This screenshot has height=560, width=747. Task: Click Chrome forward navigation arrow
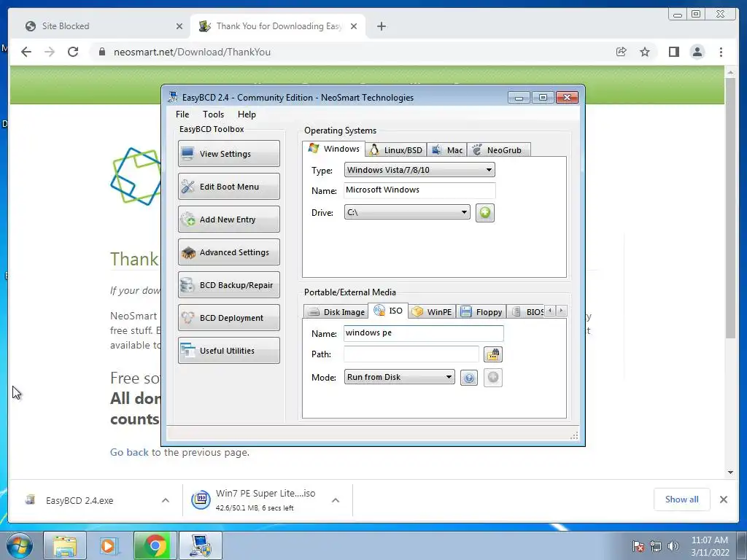(50, 52)
